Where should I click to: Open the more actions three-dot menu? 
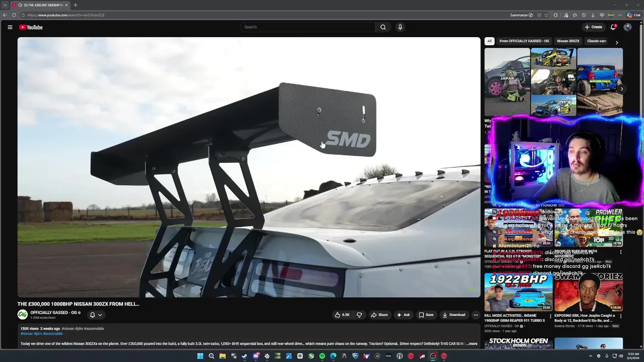tap(475, 315)
